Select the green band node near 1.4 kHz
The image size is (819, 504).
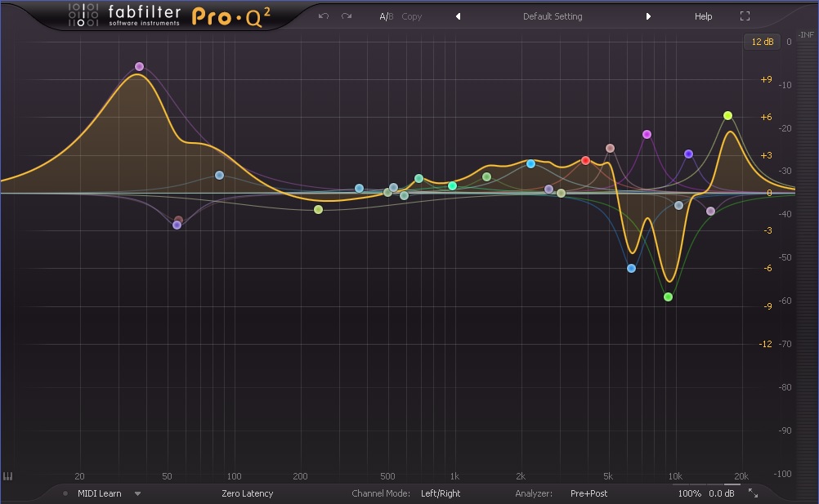tap(486, 177)
